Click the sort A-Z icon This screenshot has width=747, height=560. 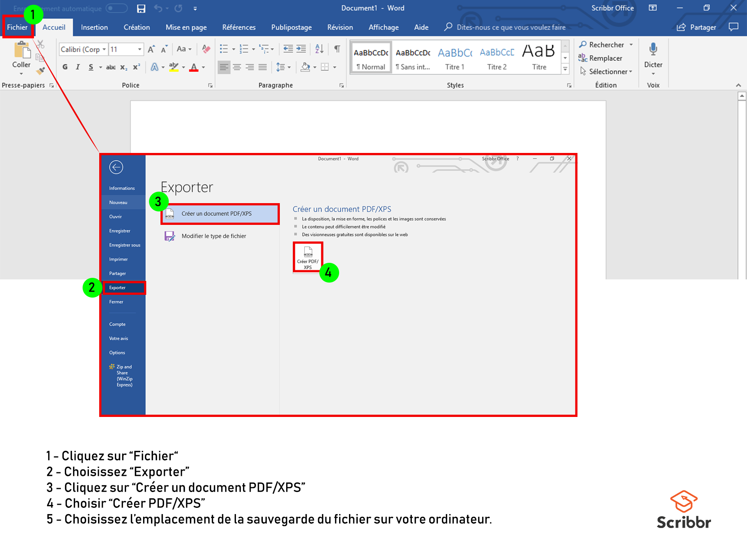319,49
